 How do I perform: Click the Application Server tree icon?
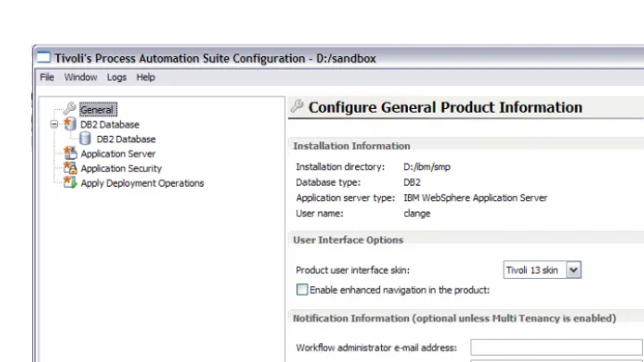pos(71,153)
